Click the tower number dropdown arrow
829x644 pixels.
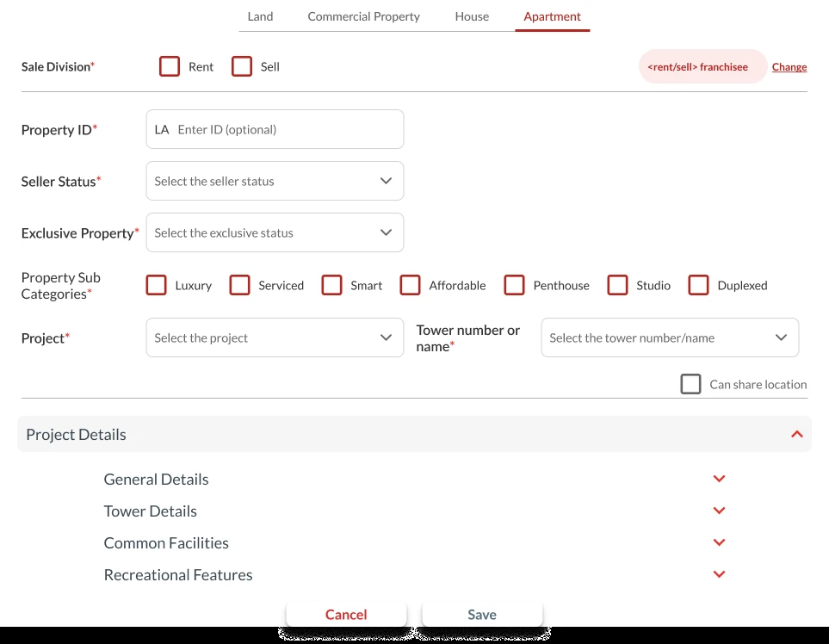pos(781,337)
